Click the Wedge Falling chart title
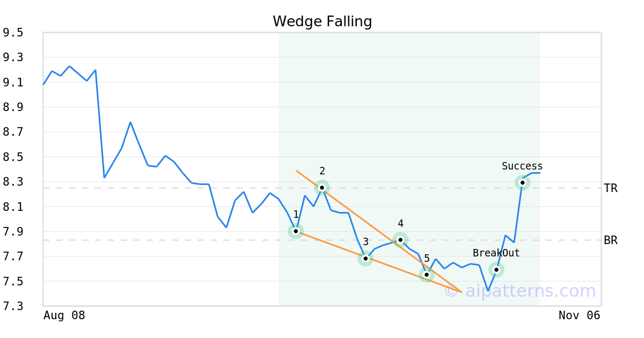This screenshot has height=338, width=644. [322, 21]
